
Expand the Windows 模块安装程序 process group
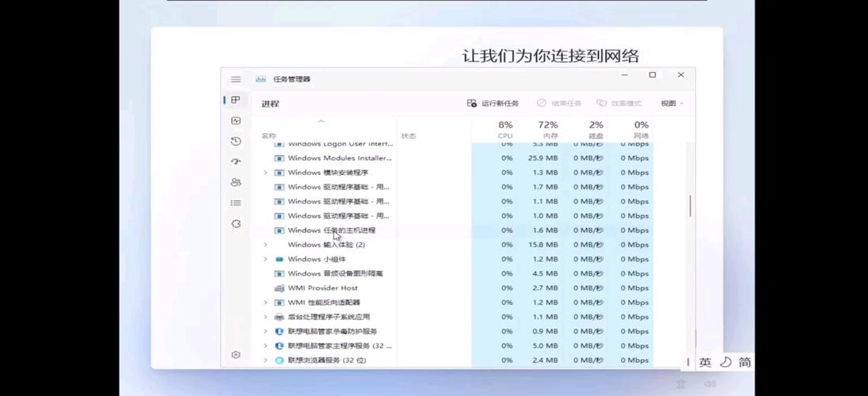[265, 173]
